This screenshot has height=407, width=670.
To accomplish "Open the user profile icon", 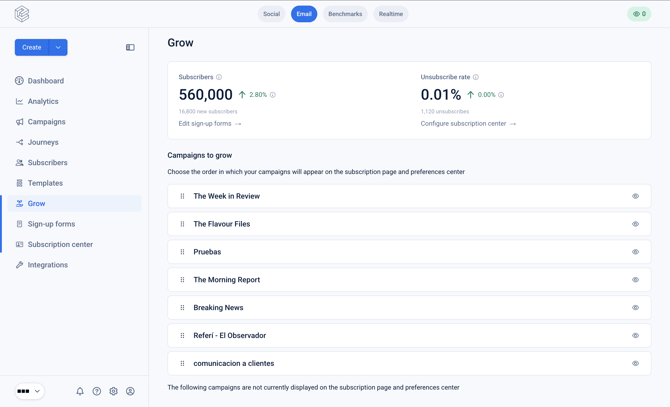I will click(x=130, y=391).
